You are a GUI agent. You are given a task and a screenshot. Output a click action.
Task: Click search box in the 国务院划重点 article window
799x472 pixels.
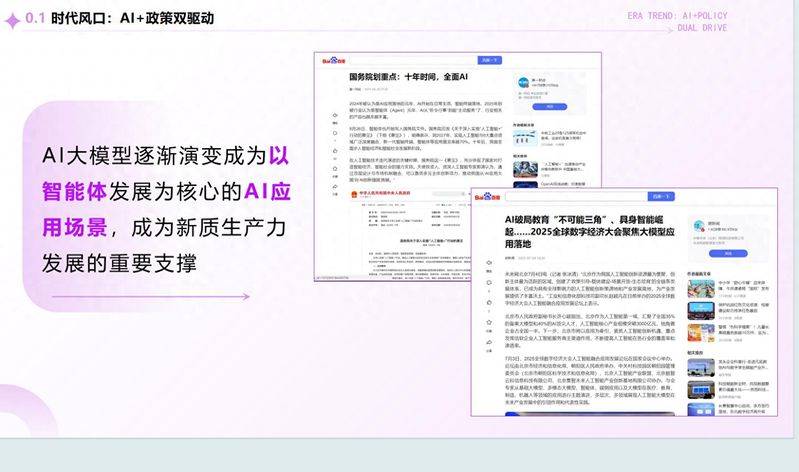coord(413,60)
